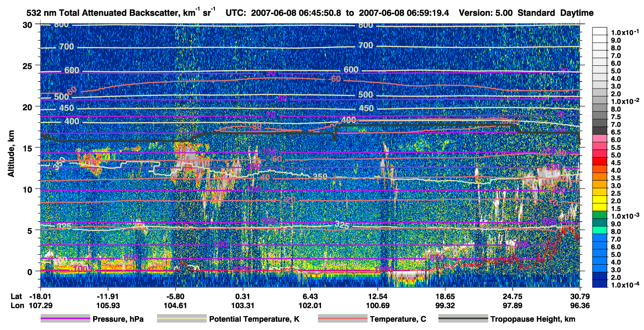Screen dimensions: 644x330
Task: Click the latitude value '0.31'
Action: tap(243, 296)
